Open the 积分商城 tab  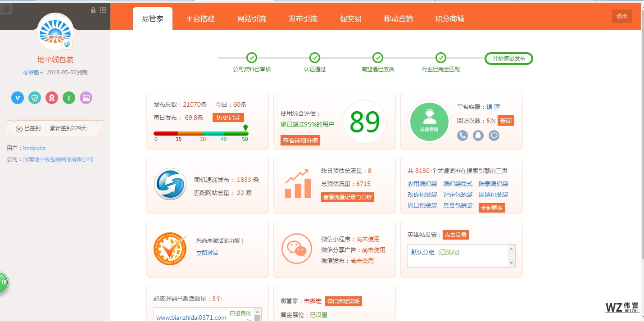[x=449, y=19]
